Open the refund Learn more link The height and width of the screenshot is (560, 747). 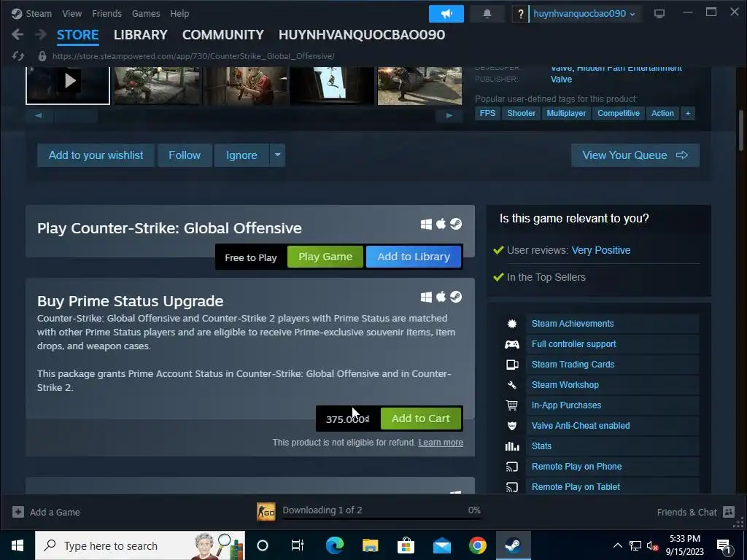[x=441, y=443]
